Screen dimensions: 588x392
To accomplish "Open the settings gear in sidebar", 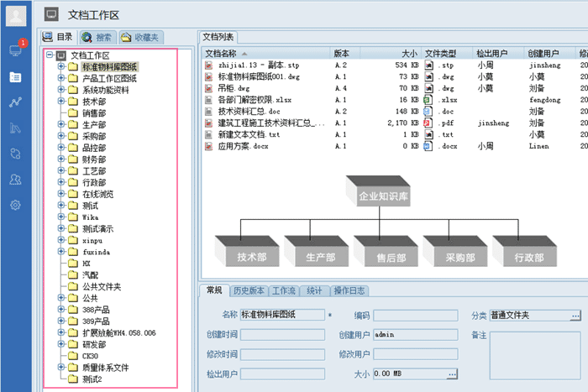I will point(15,206).
